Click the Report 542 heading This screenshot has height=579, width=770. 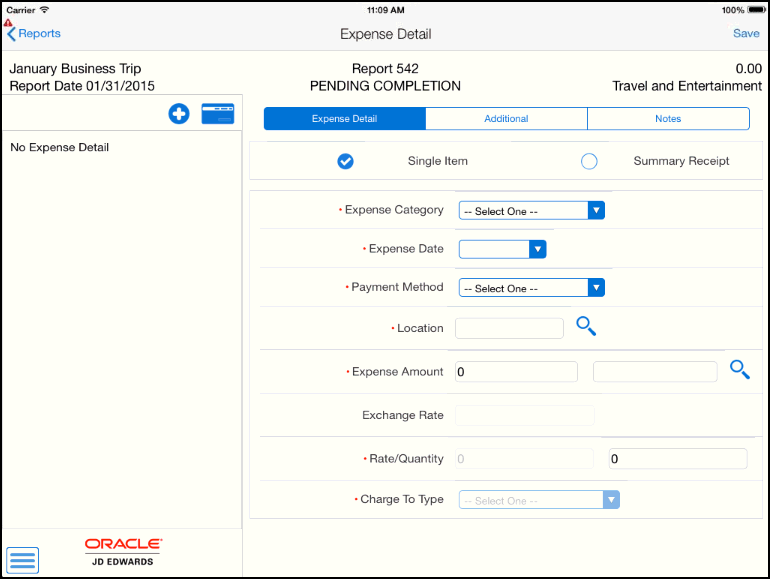[x=385, y=68]
